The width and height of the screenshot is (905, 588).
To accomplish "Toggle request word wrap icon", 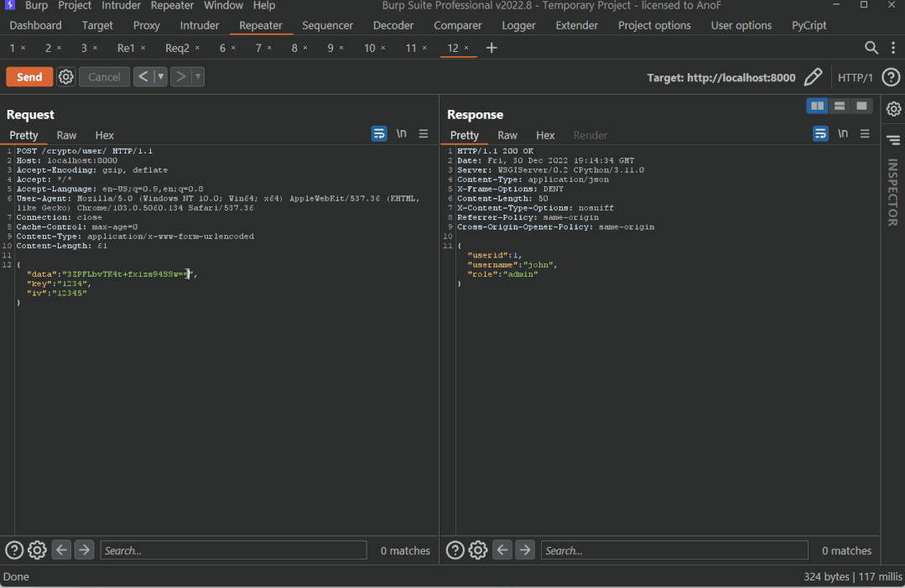I will click(379, 134).
